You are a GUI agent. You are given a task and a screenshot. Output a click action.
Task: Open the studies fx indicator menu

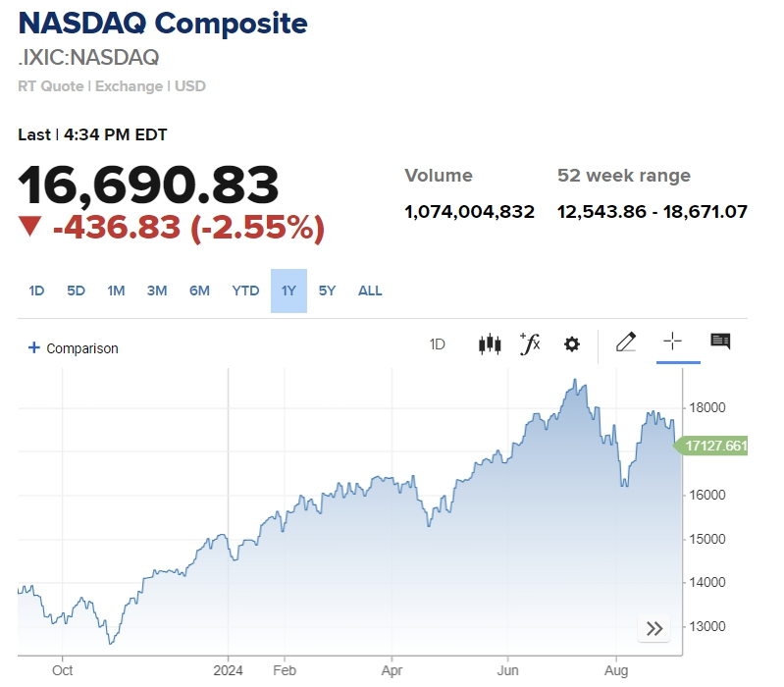coord(530,343)
